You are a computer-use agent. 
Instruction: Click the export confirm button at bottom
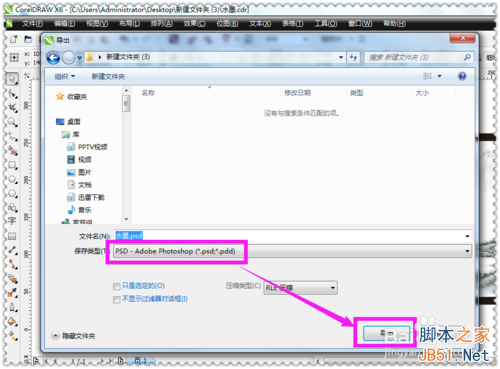pyautogui.click(x=386, y=333)
